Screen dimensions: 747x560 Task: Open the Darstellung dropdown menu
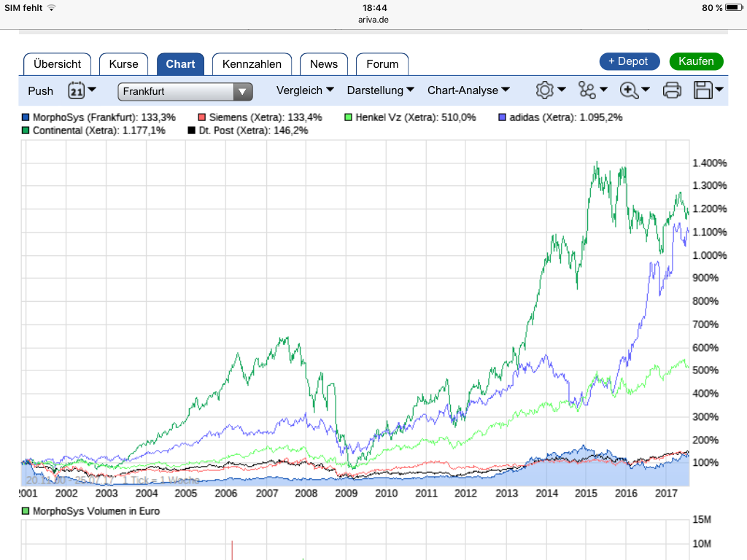(x=380, y=90)
